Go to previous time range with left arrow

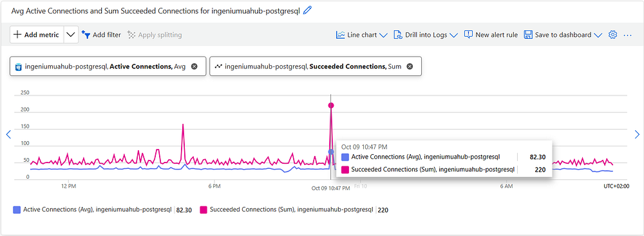pyautogui.click(x=8, y=135)
